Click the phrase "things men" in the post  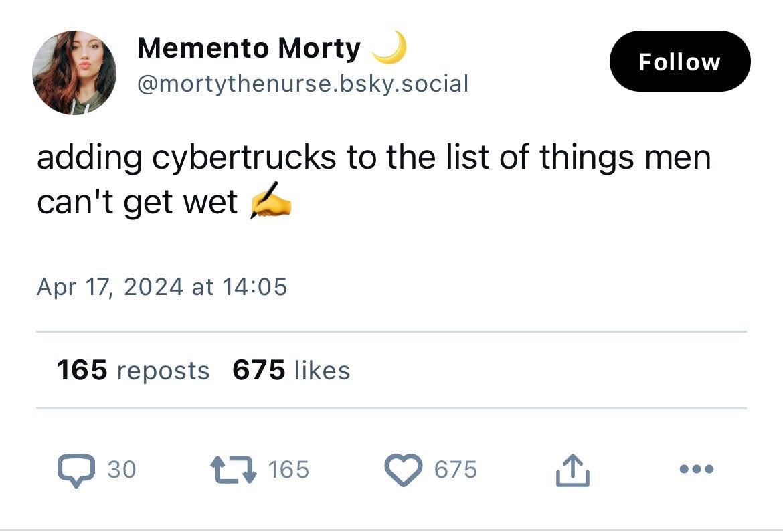(x=625, y=158)
